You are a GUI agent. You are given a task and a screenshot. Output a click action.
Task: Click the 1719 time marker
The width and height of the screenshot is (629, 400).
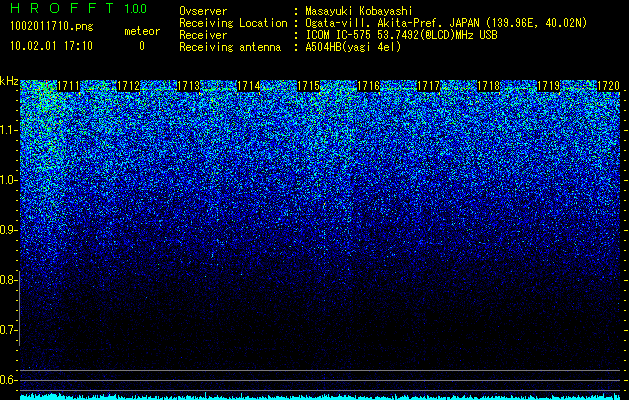click(549, 86)
